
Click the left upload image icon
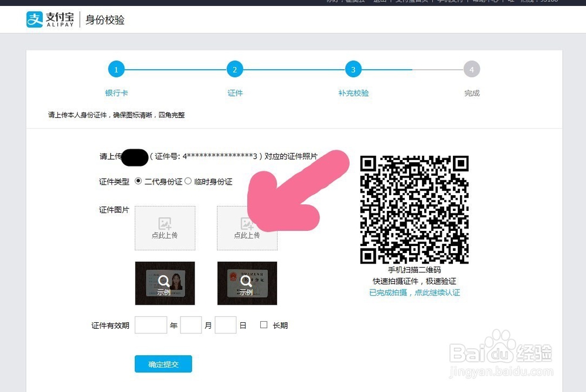pyautogui.click(x=165, y=222)
